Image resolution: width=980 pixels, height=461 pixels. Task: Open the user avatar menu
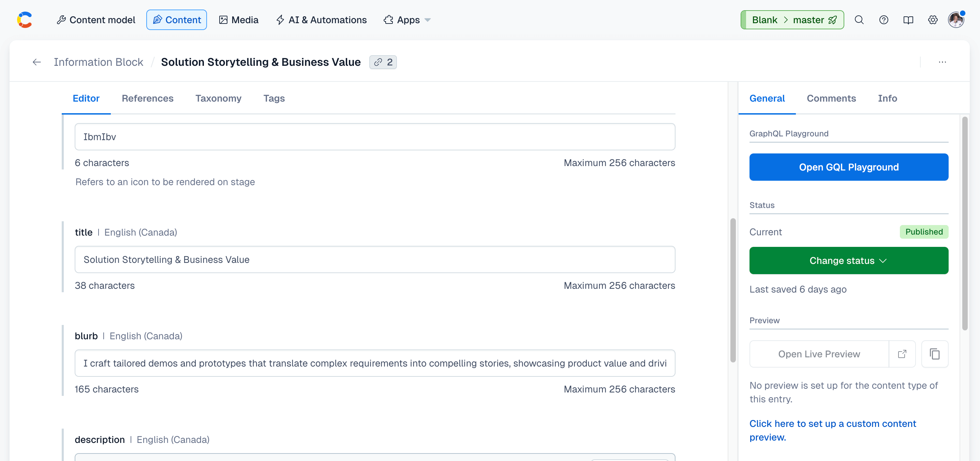[956, 20]
